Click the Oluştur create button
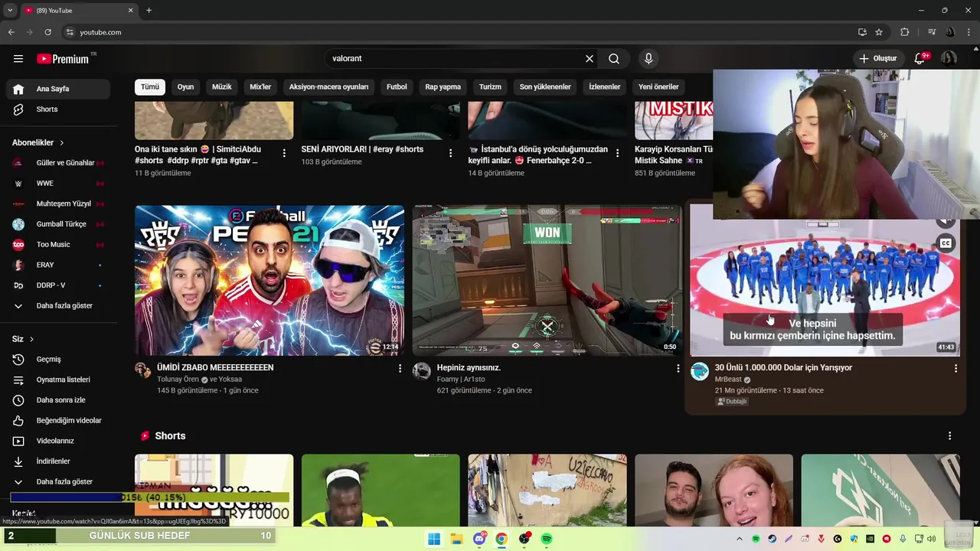 [x=878, y=59]
